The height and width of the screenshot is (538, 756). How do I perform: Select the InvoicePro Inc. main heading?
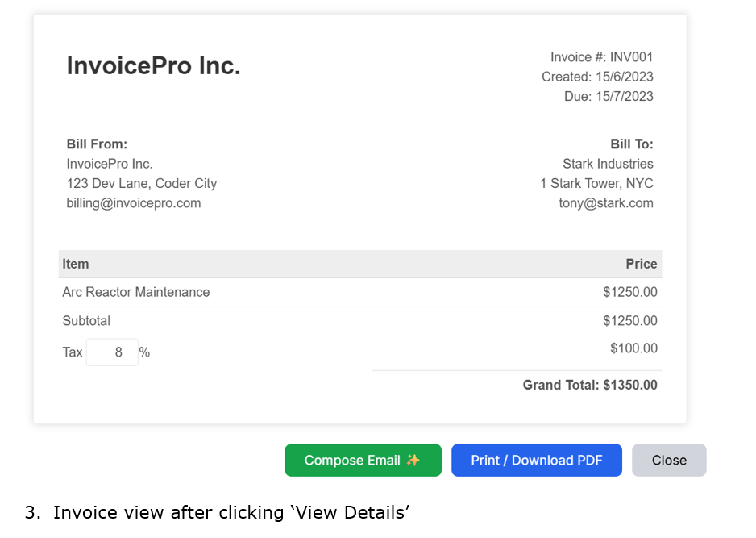coord(153,66)
